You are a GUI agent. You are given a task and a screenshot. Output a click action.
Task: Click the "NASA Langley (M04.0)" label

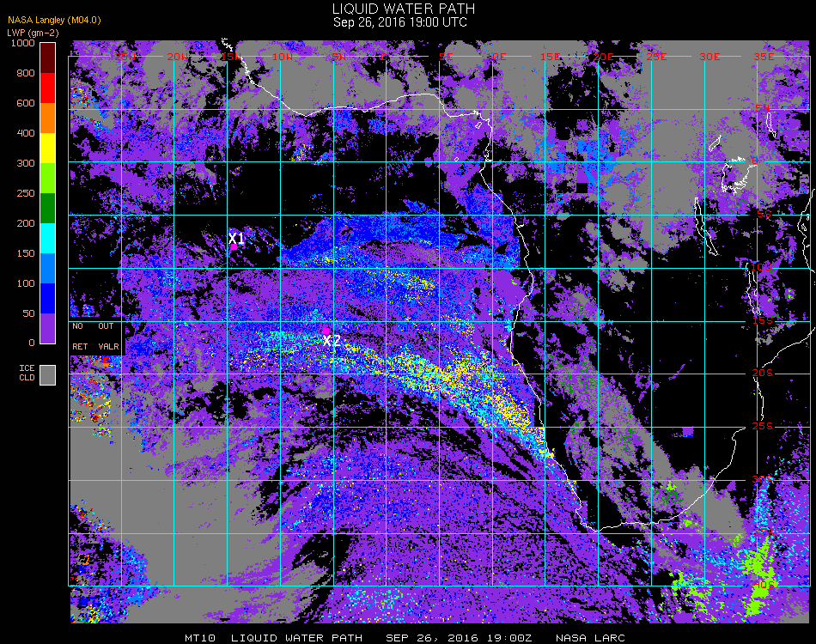54,21
